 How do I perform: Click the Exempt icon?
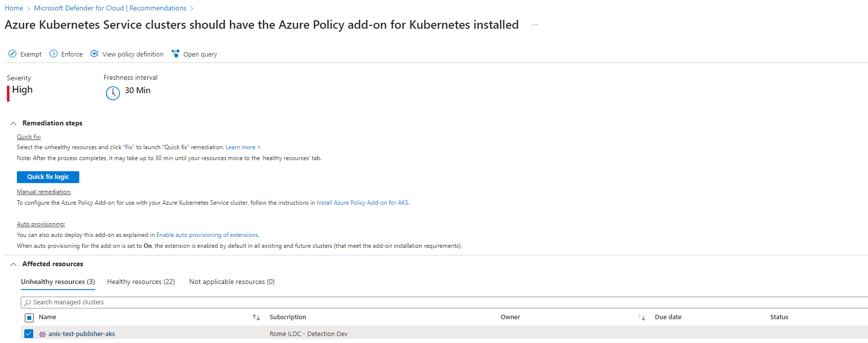(12, 54)
